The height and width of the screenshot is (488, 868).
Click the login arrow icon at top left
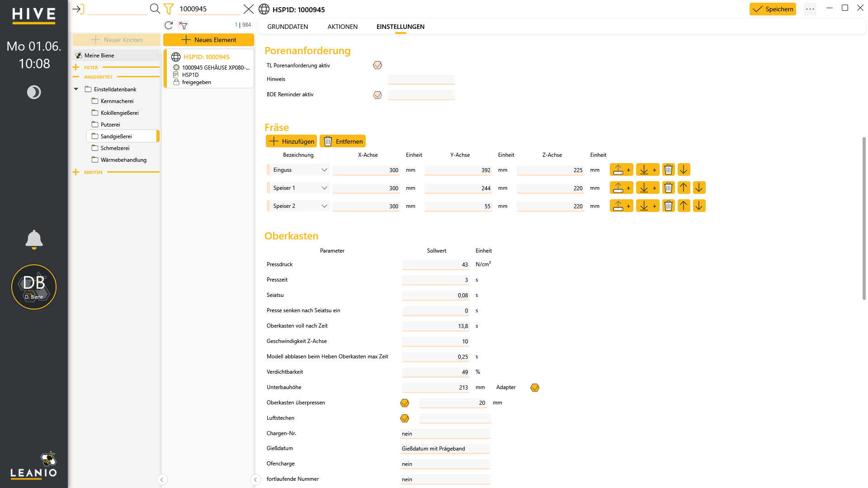click(x=78, y=9)
